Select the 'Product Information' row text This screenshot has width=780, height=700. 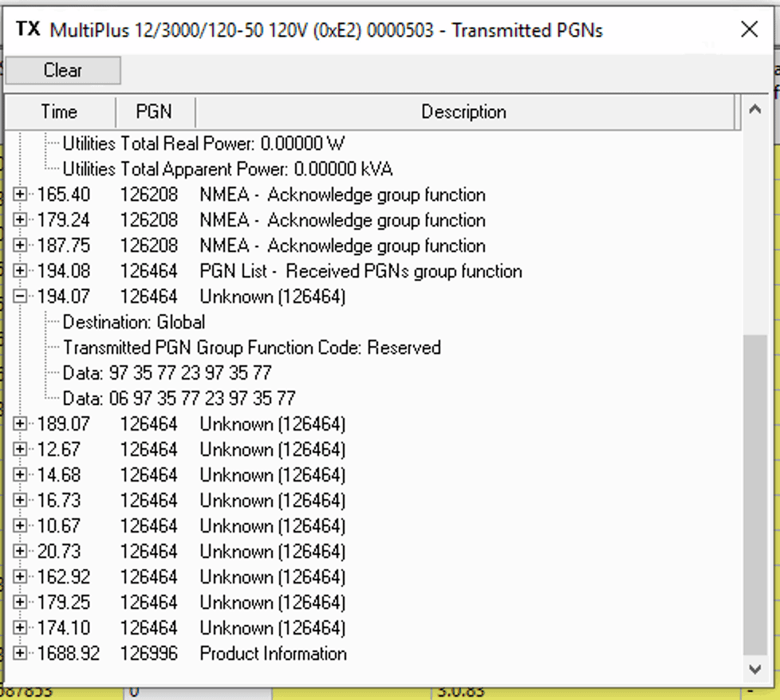coord(273,653)
